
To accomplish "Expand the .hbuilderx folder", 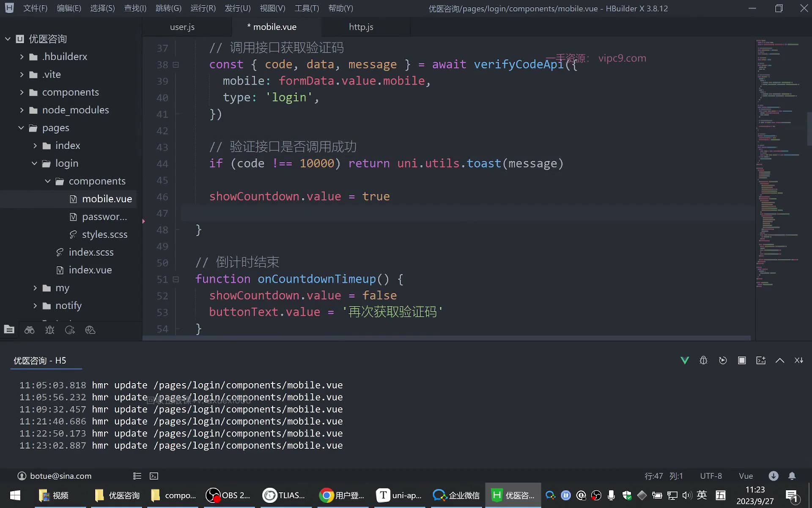I will pyautogui.click(x=22, y=57).
